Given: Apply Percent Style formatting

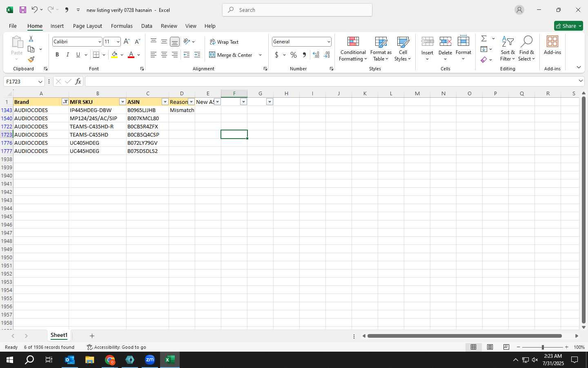Looking at the screenshot, I should (294, 55).
